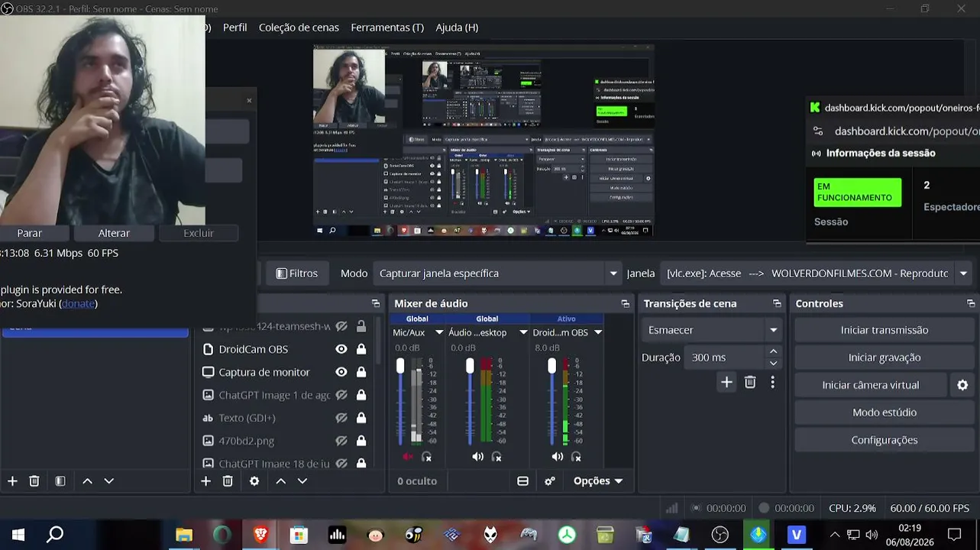The height and width of the screenshot is (550, 980).
Task: Open virtual camera settings gear
Action: (963, 385)
